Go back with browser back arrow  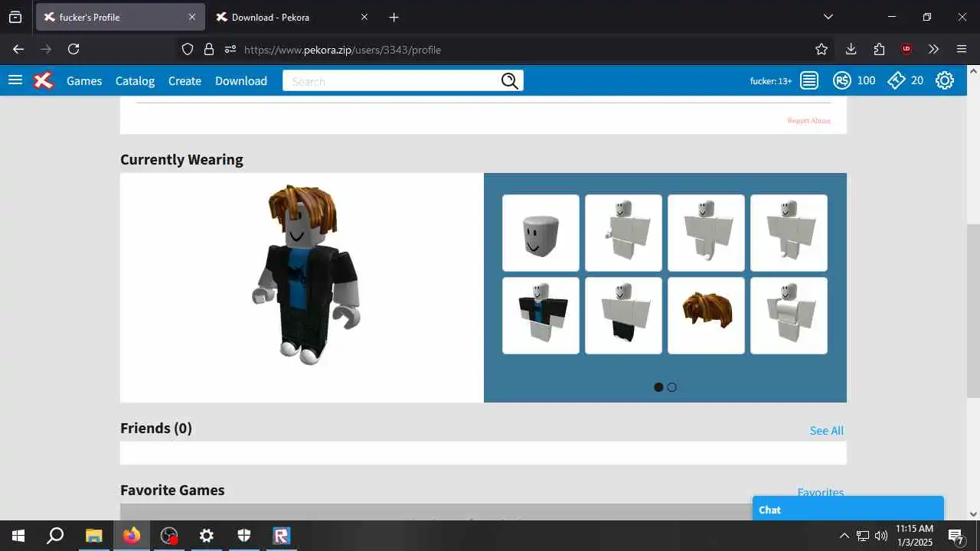(x=18, y=49)
